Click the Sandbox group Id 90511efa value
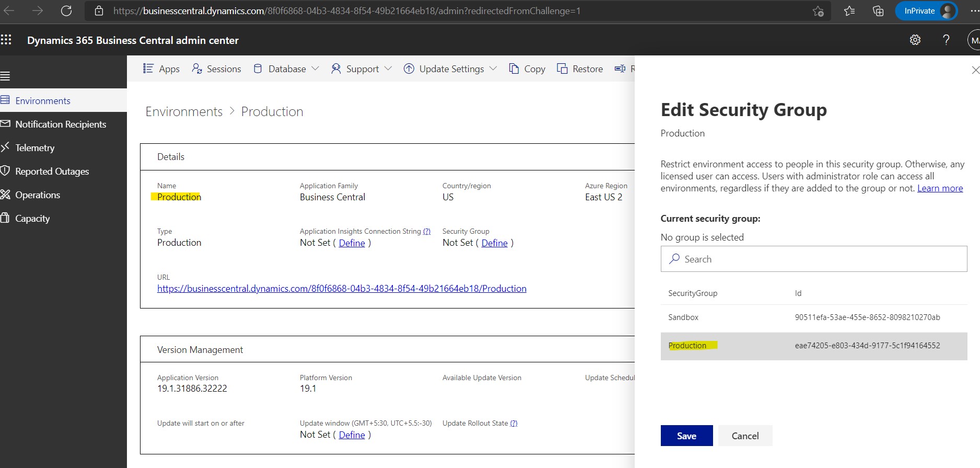 (867, 317)
